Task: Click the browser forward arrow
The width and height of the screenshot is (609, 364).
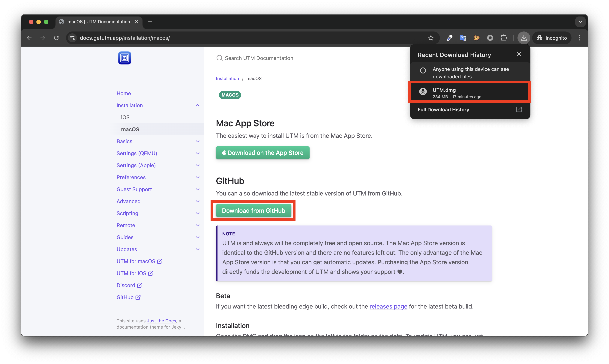Action: (x=43, y=38)
